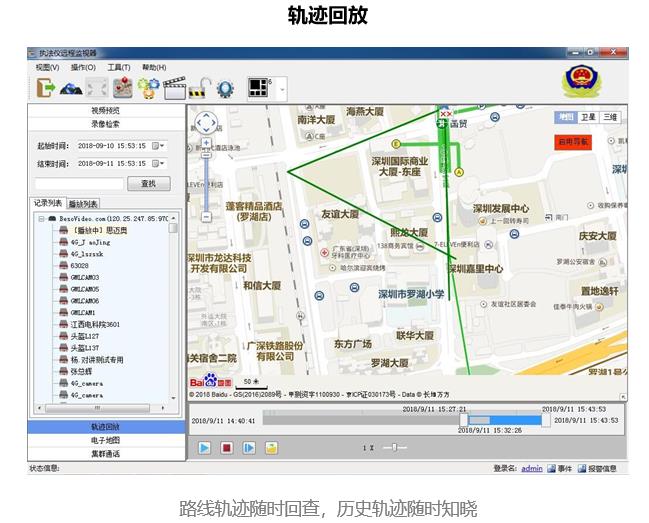
Task: Open end time date picker dropdown
Action: [160, 163]
